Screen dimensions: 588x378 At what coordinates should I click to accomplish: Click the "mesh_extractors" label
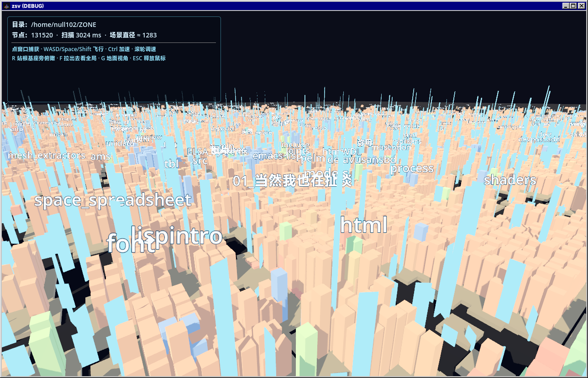(47, 155)
